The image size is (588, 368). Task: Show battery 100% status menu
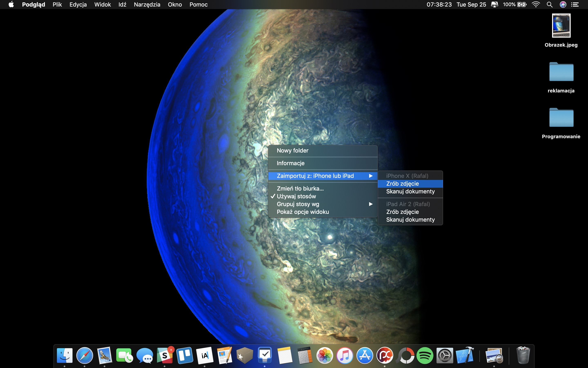[515, 4]
